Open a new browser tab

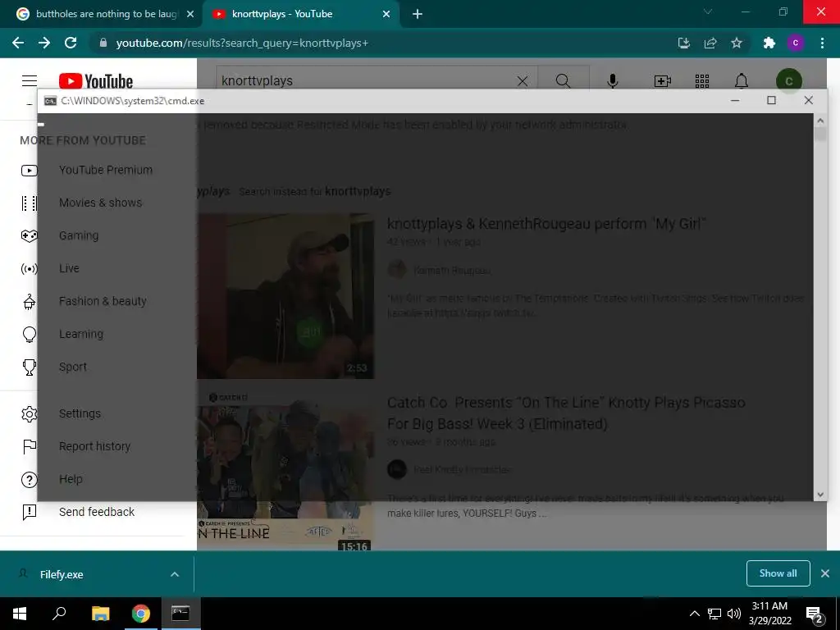418,14
